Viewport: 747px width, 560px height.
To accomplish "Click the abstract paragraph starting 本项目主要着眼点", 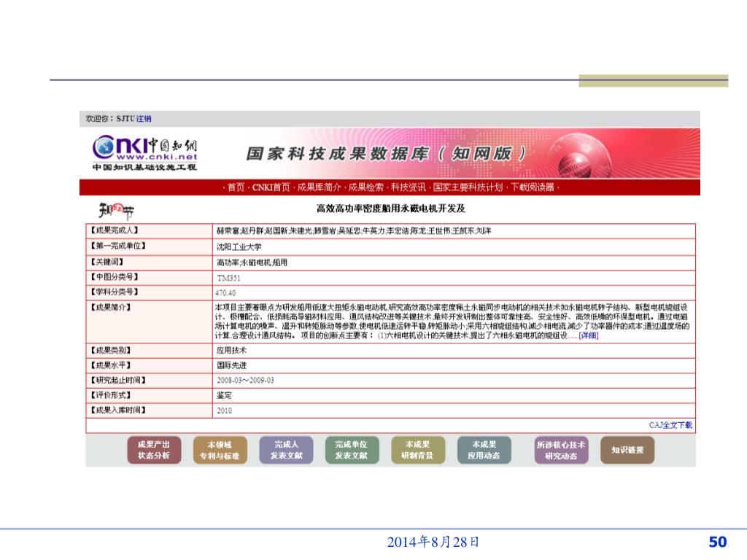I will (452, 322).
